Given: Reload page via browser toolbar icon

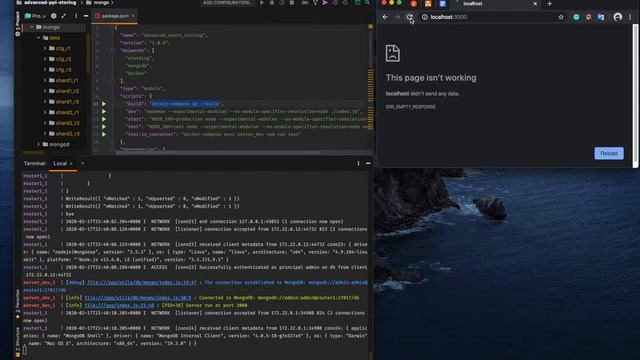Looking at the screenshot, I should pos(409,17).
